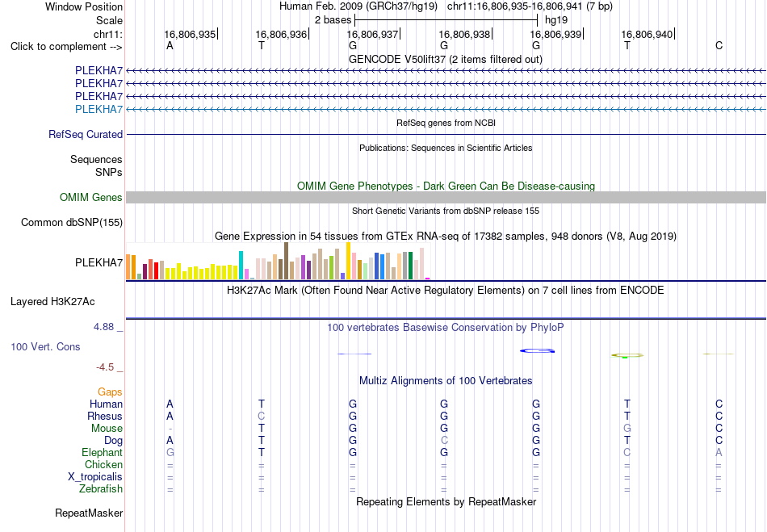Click the 'RepeatMasker' track label
The width and height of the screenshot is (767, 532).
pyautogui.click(x=89, y=513)
